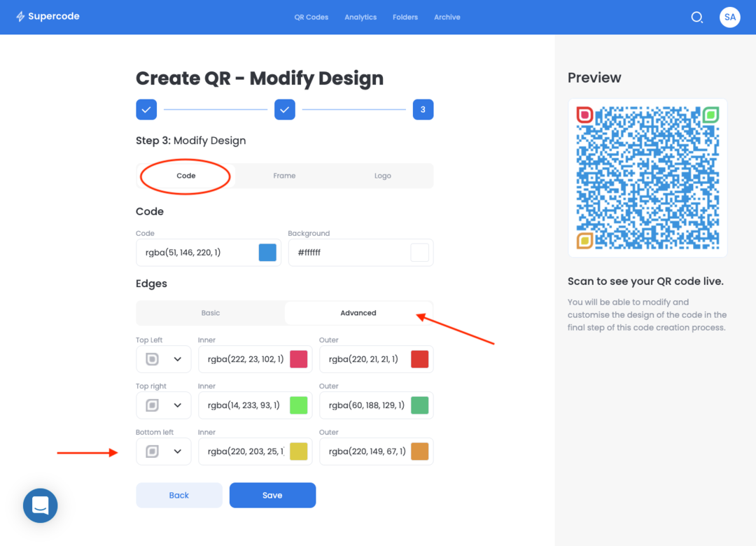Expand the Bottom left shape dropdown
This screenshot has height=546, width=756.
tap(177, 451)
